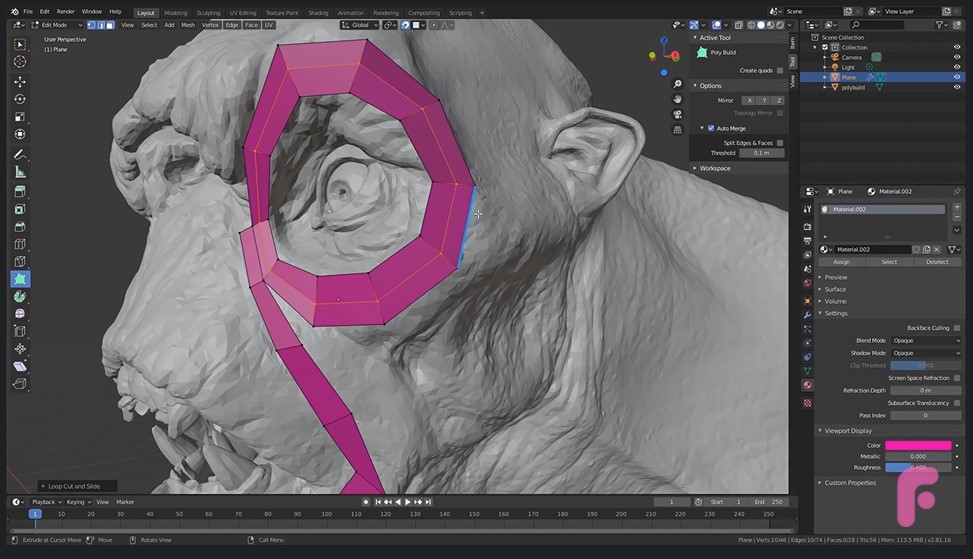
Task: Activate the Rotate tool in toolbar
Action: pos(20,99)
